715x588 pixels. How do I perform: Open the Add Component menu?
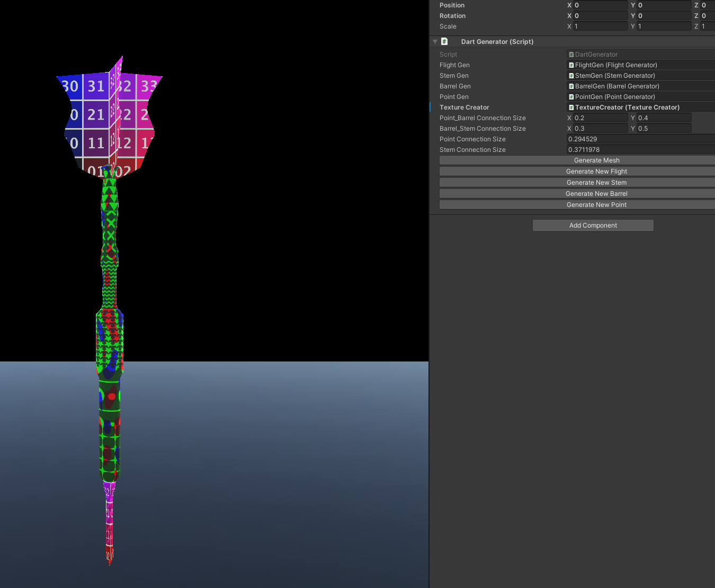(x=593, y=225)
